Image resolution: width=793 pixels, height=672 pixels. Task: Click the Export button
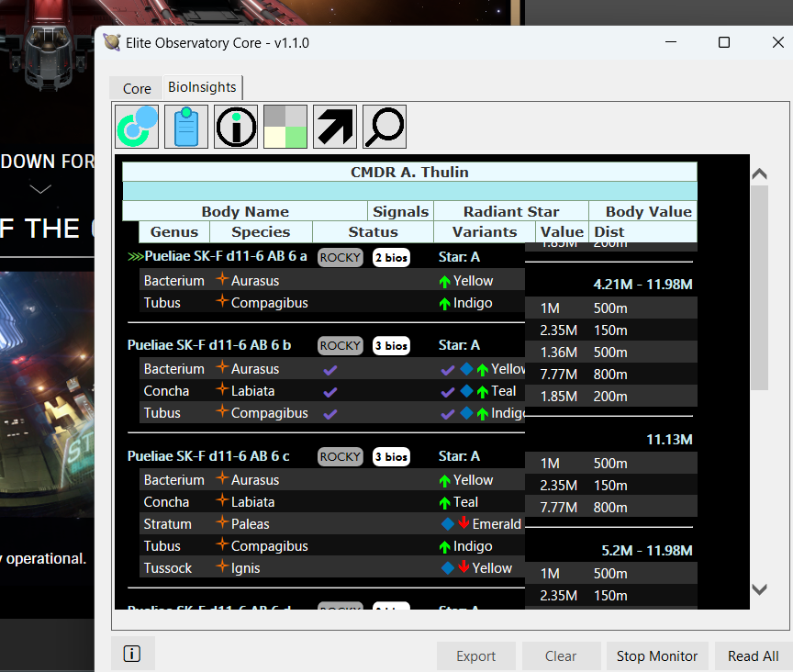tap(476, 656)
